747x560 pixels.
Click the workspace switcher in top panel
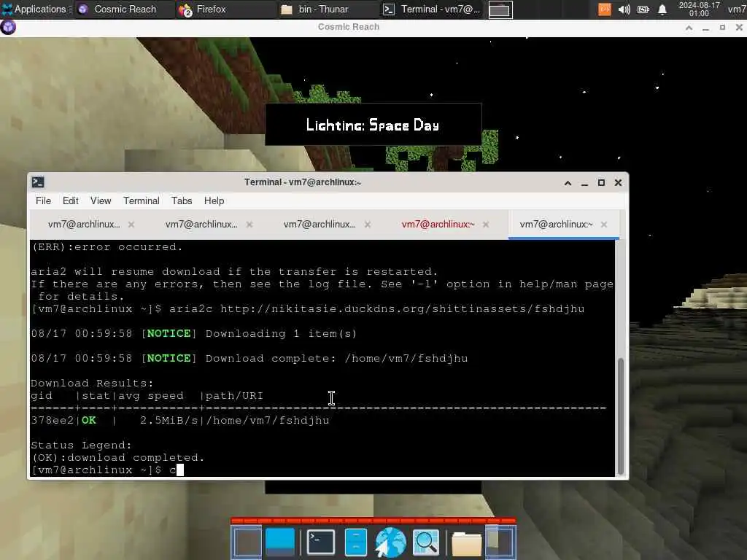point(500,9)
